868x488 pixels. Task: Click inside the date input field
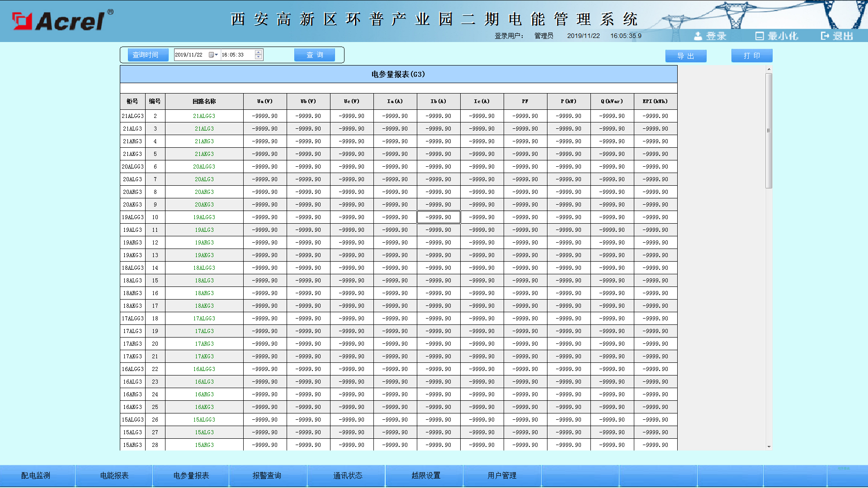pos(190,54)
